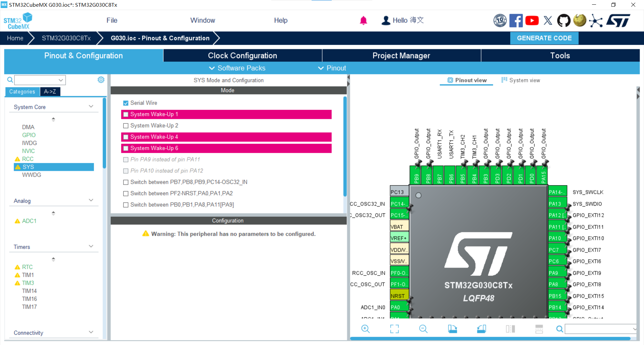
Task: Collapse the Timers category
Action: (x=91, y=247)
